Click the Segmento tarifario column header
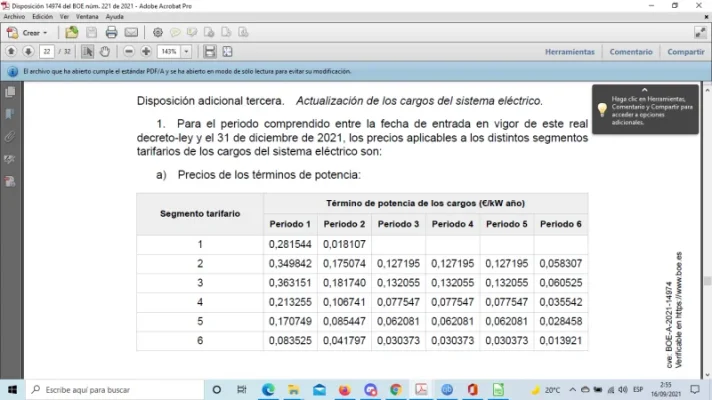 coord(200,214)
